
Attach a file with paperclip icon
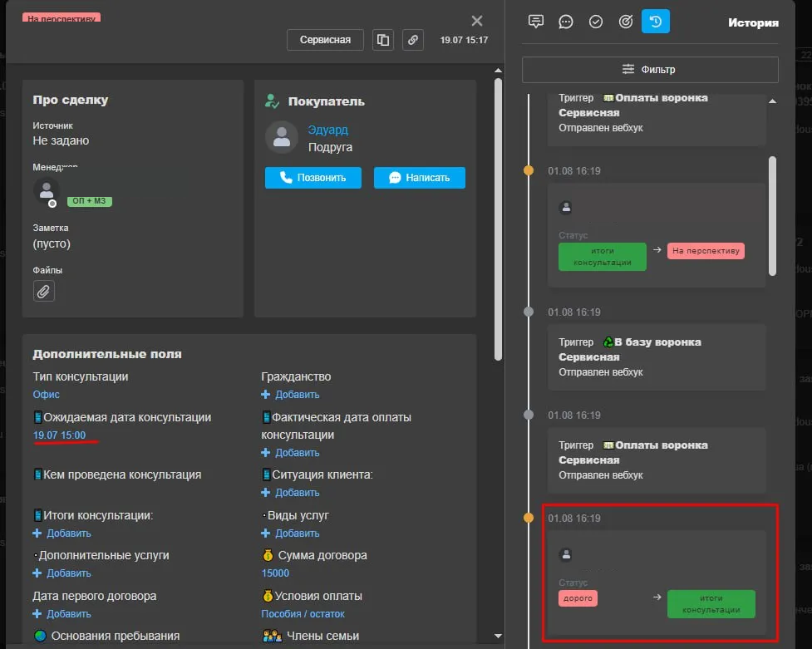pos(44,291)
